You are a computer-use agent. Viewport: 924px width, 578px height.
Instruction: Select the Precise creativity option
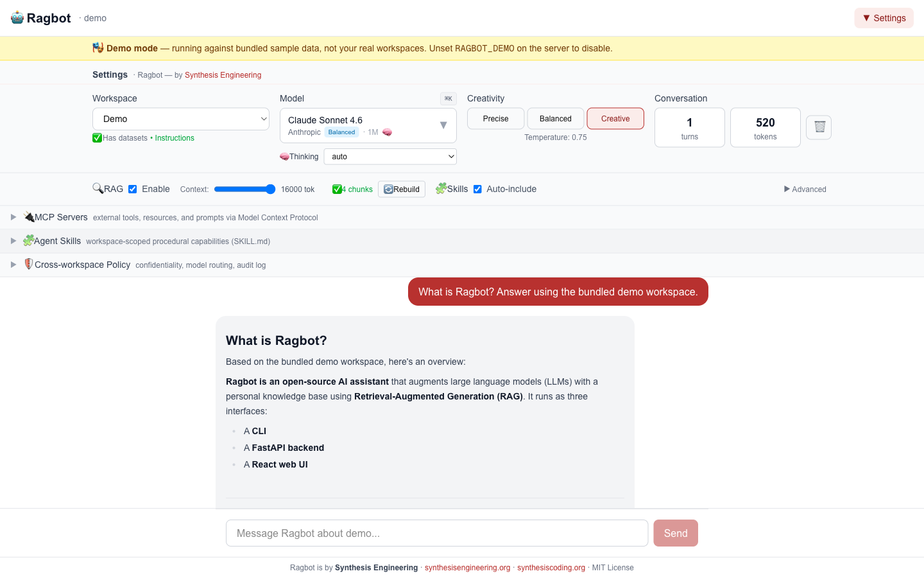495,119
